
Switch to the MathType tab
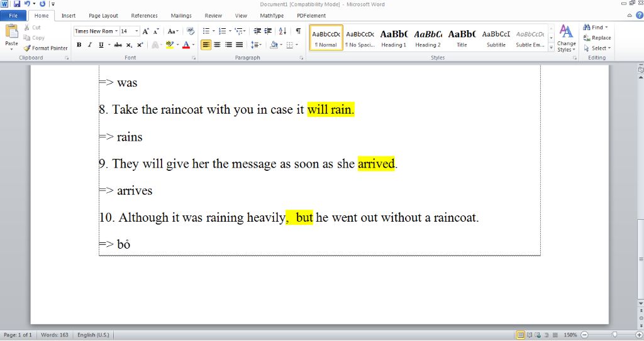pyautogui.click(x=272, y=16)
